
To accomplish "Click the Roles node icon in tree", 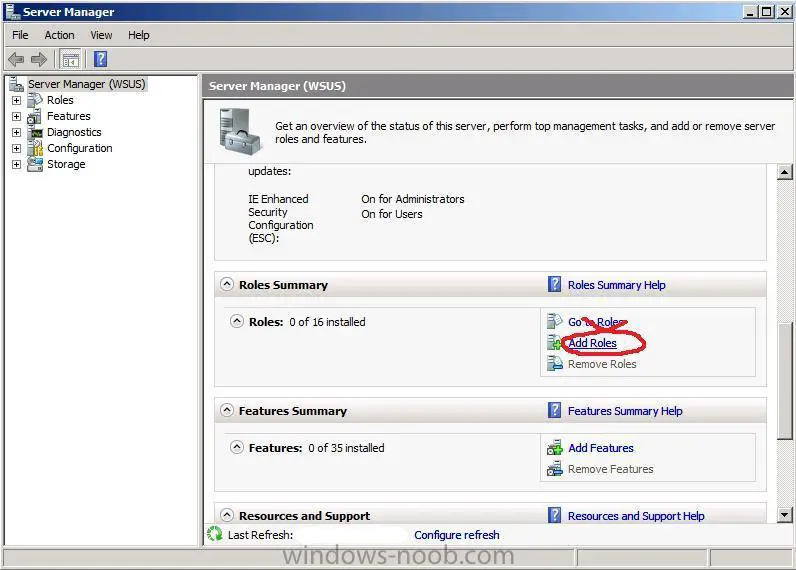I will 35,100.
